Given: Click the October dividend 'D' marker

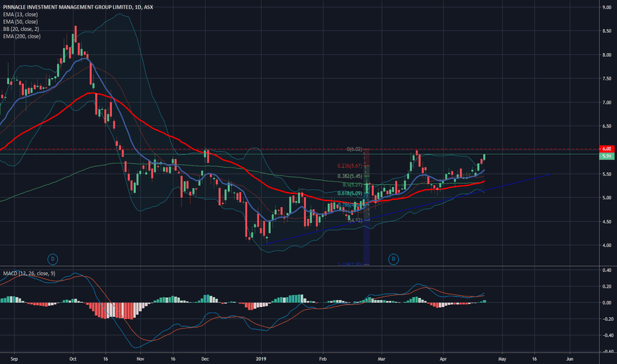Looking at the screenshot, I should tap(53, 259).
